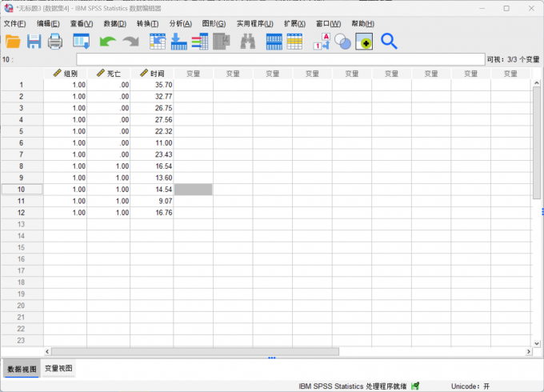This screenshot has height=392, width=544.
Task: Click the horizontal scrollbar left arrow
Action: tap(47, 351)
